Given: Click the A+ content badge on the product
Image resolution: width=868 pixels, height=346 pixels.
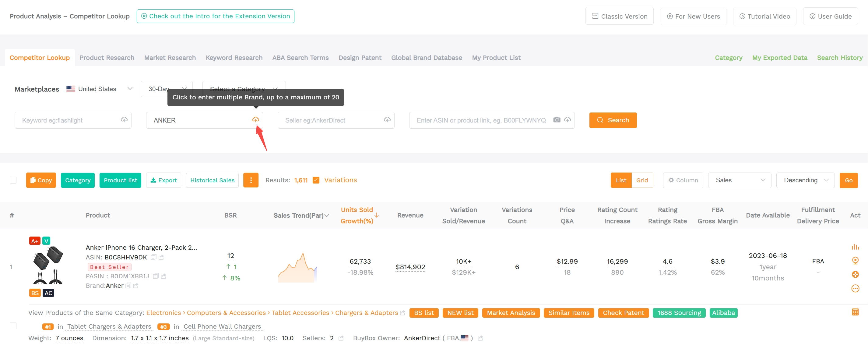Looking at the screenshot, I should [35, 241].
